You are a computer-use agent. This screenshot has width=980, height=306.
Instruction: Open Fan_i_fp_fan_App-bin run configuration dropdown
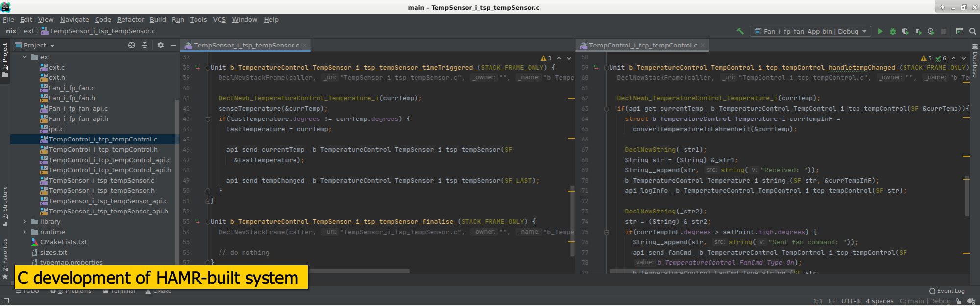(x=810, y=31)
